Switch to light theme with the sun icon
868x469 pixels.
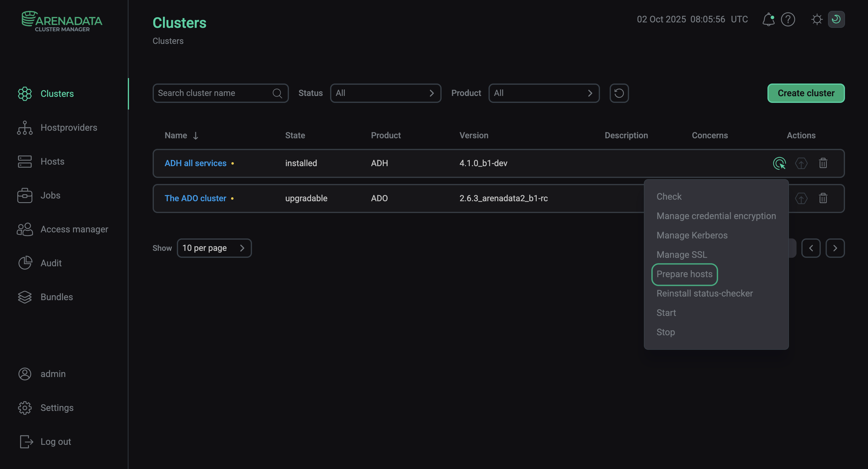(817, 19)
